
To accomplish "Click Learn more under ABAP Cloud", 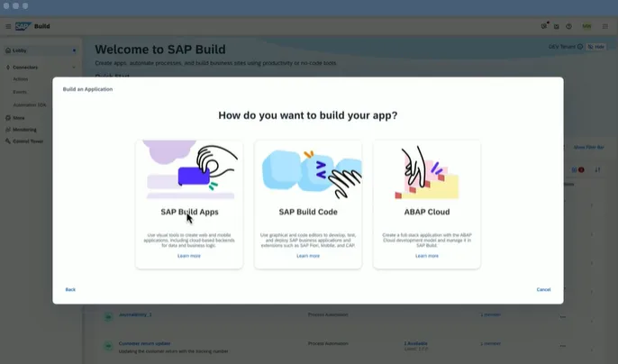I will [427, 256].
